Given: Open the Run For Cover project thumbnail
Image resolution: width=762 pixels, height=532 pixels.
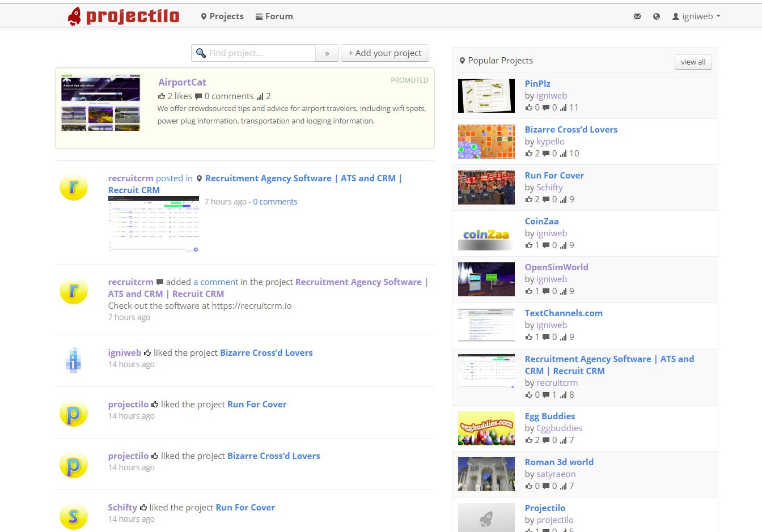Looking at the screenshot, I should (486, 187).
